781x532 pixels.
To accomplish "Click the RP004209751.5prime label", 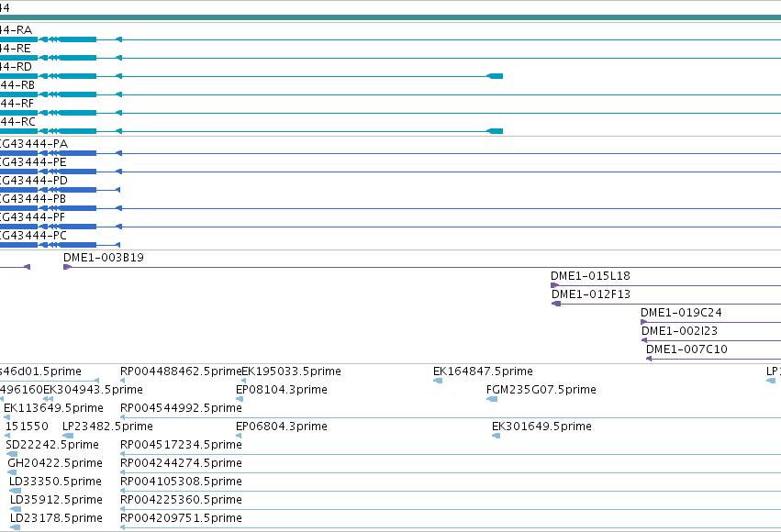I will coord(181,518).
